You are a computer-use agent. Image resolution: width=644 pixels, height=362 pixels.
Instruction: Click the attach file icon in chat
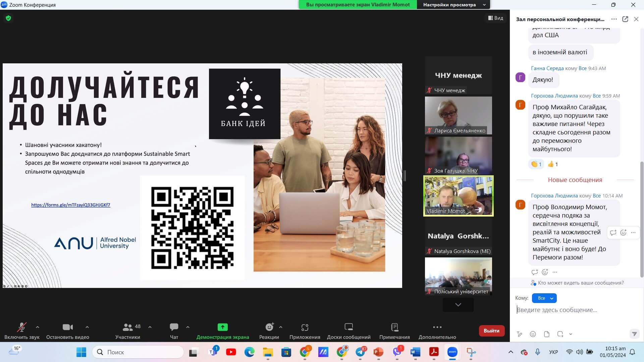(547, 334)
